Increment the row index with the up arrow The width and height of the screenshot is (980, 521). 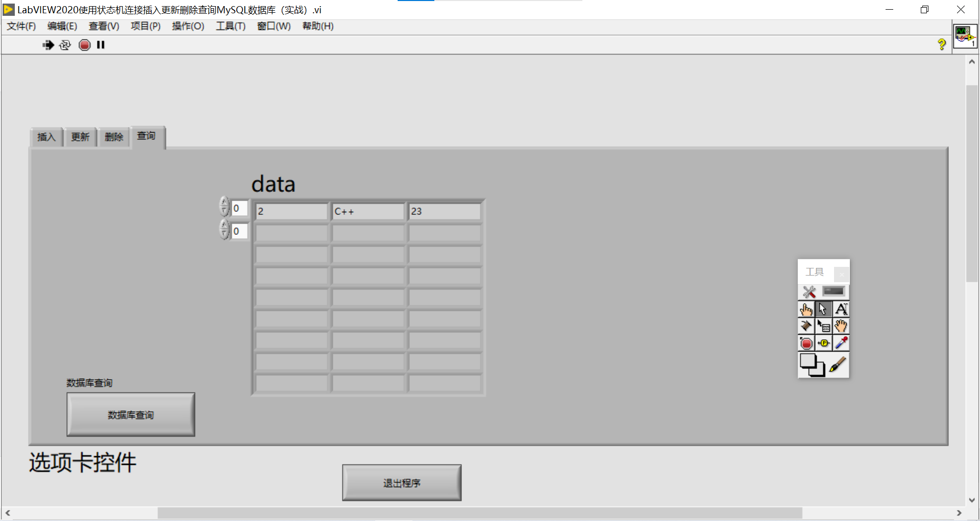(x=225, y=203)
